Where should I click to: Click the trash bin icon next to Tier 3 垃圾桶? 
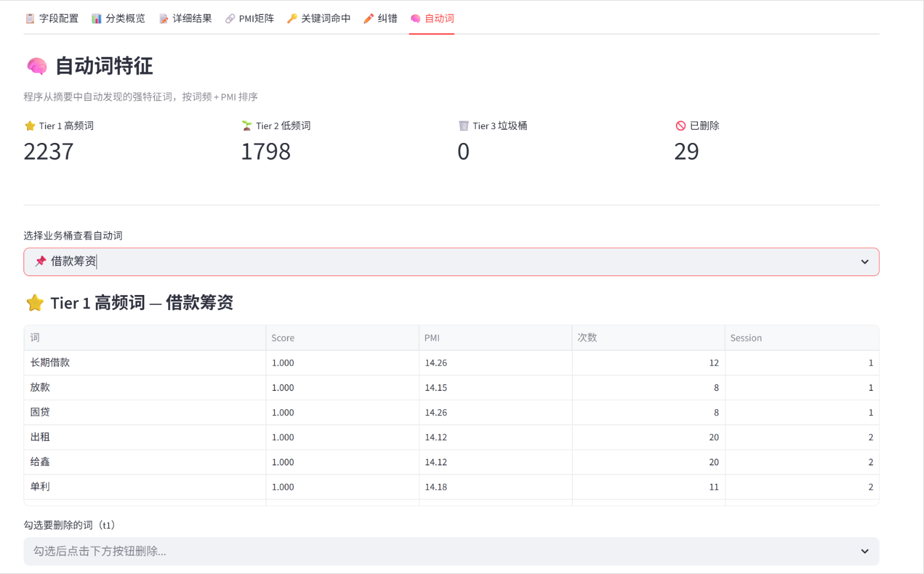(x=464, y=126)
